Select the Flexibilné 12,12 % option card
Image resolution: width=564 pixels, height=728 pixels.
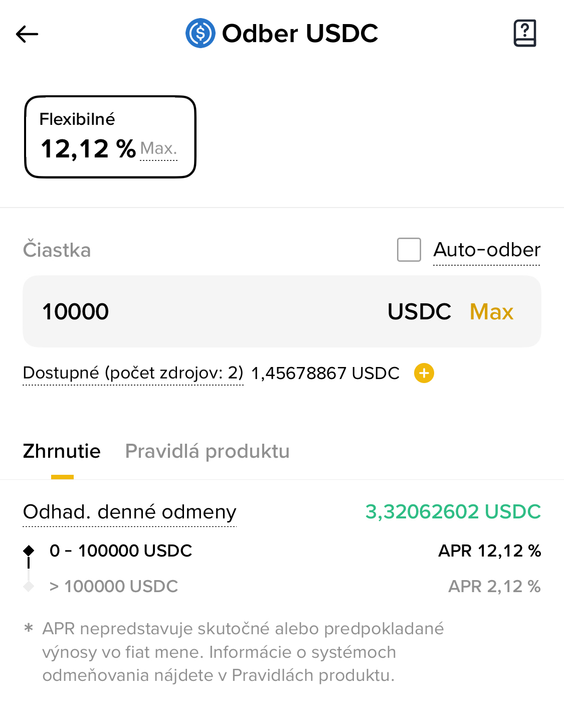(110, 136)
